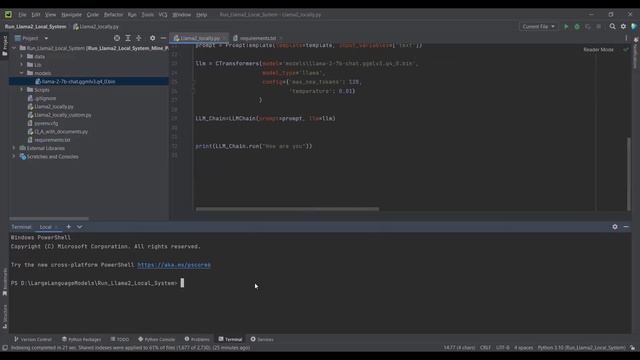Open Search Everywhere magnifier icon
This screenshot has height=360, width=640.
(612, 27)
